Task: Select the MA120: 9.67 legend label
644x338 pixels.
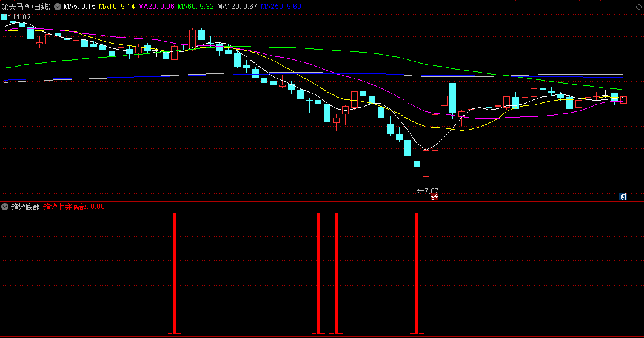Action: (x=237, y=7)
